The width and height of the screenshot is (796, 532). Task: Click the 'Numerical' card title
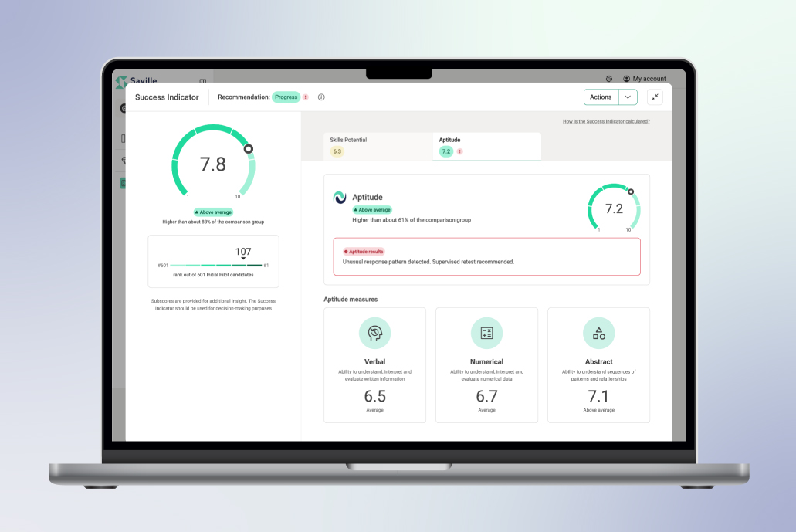coord(487,362)
